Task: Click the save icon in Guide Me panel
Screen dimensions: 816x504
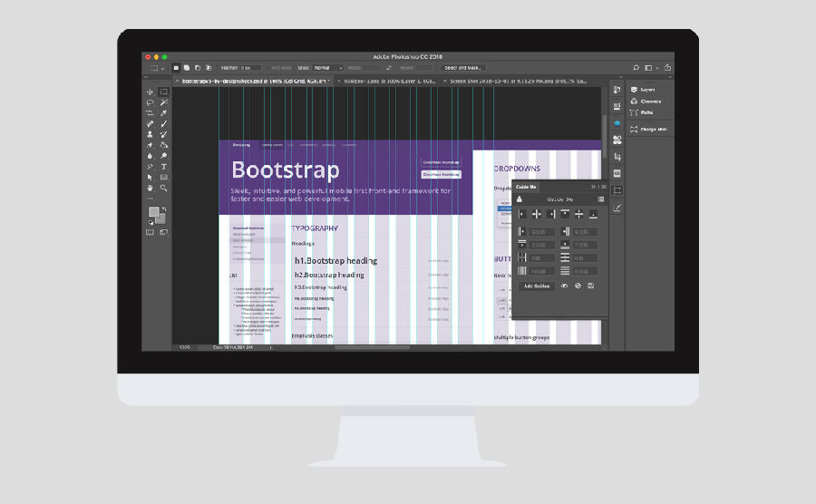Action: coord(591,286)
